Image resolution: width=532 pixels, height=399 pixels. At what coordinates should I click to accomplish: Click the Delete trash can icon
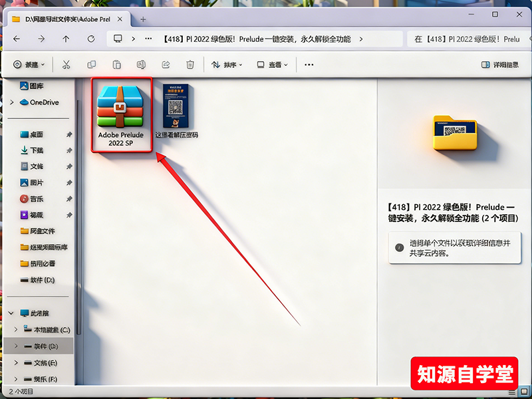190,65
